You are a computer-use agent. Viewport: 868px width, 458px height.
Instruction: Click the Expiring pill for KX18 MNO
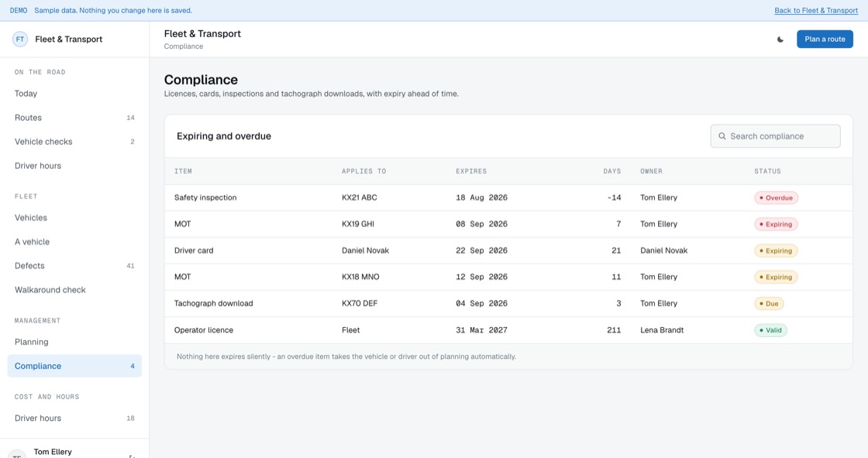776,277
